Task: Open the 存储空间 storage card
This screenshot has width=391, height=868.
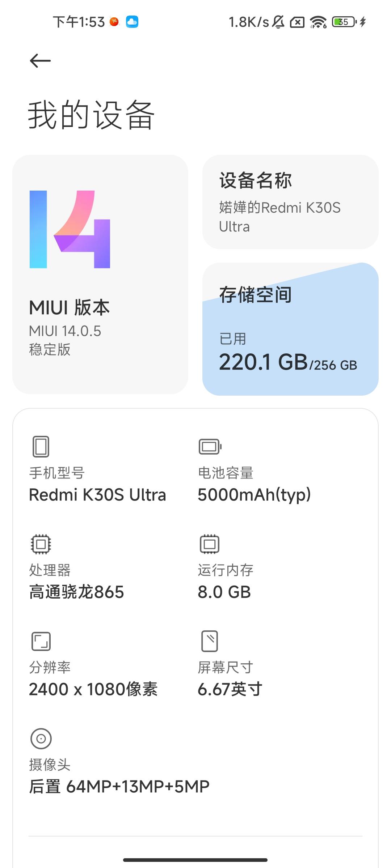Action: pyautogui.click(x=290, y=329)
